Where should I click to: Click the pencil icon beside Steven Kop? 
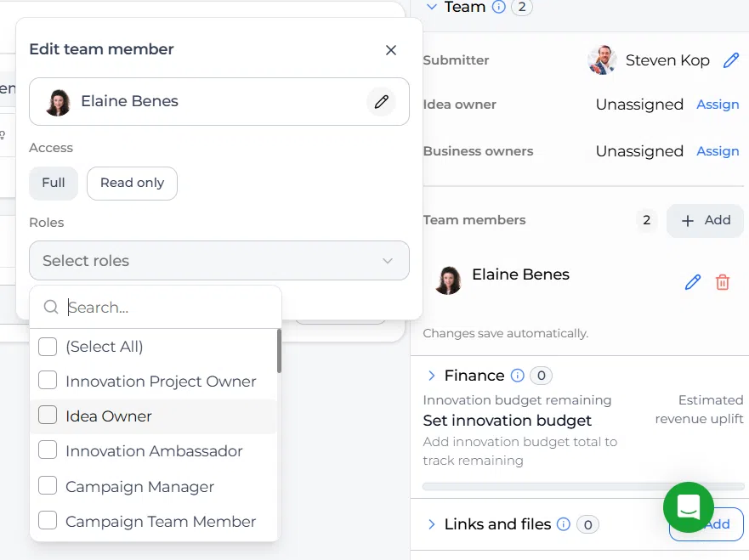tap(731, 60)
